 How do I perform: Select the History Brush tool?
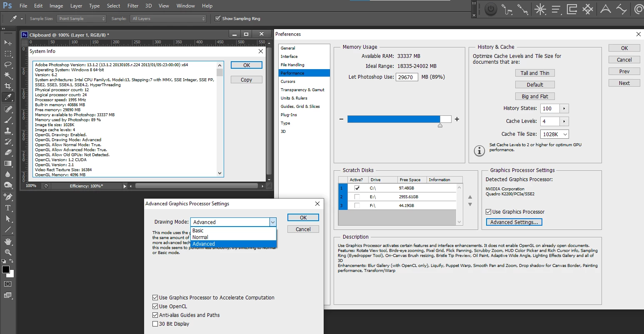click(8, 142)
